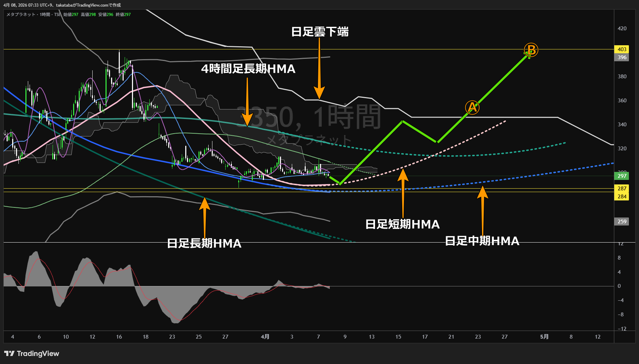Image resolution: width=639 pixels, height=364 pixels.
Task: Click the gray 259 price label
Action: [622, 222]
